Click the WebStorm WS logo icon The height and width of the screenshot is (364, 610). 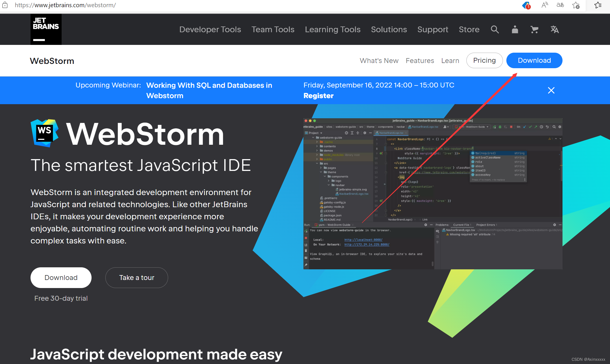coord(45,133)
